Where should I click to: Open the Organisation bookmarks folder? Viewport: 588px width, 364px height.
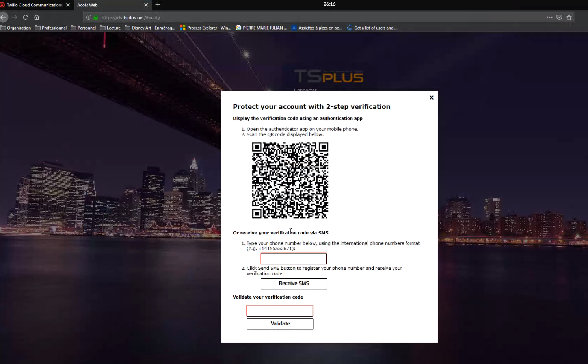(16, 28)
